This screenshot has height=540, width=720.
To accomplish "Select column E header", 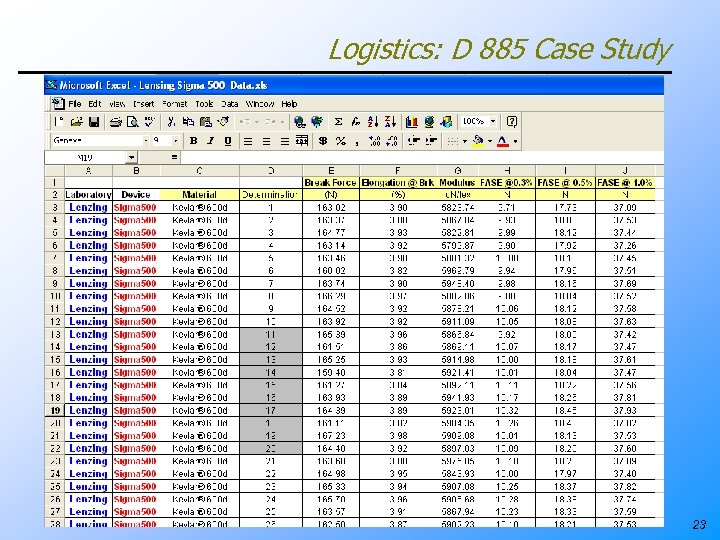I will tap(331, 171).
